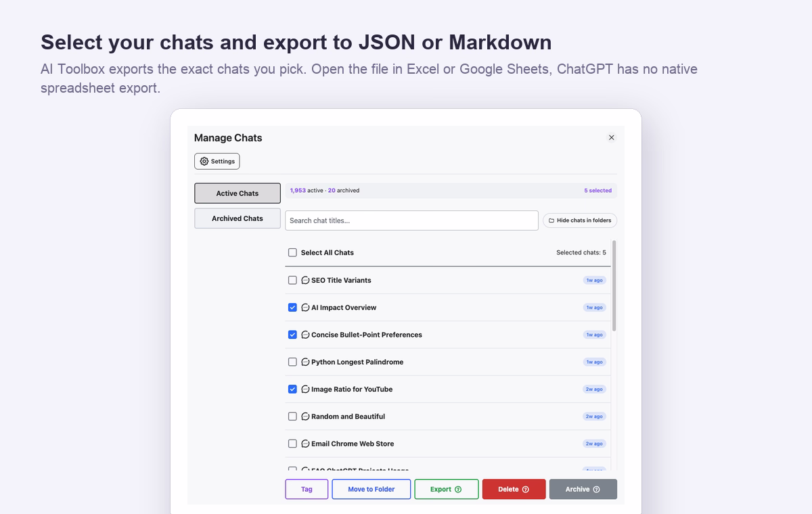Click the Selected chats: 5 label
Image resolution: width=812 pixels, height=514 pixels.
(x=581, y=252)
